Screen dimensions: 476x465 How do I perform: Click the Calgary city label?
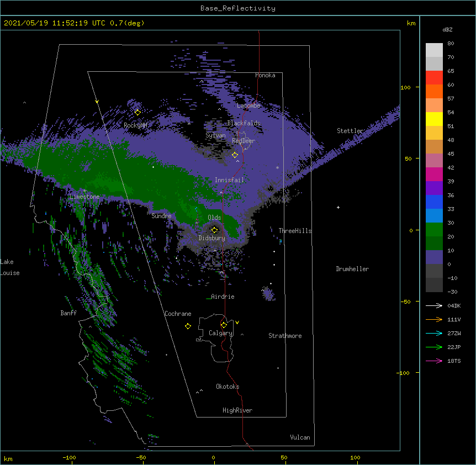coord(220,333)
